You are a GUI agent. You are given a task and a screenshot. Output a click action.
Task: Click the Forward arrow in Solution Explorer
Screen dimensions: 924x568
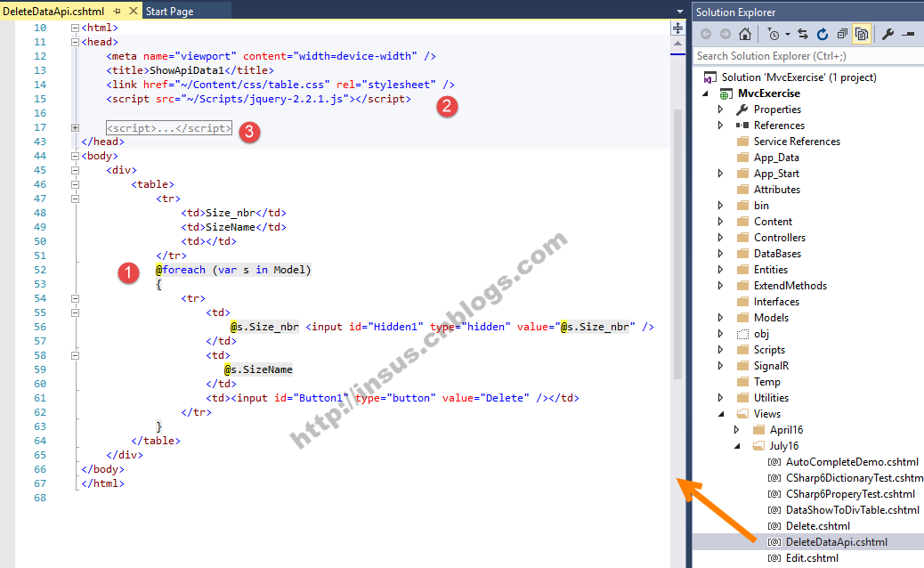click(725, 34)
